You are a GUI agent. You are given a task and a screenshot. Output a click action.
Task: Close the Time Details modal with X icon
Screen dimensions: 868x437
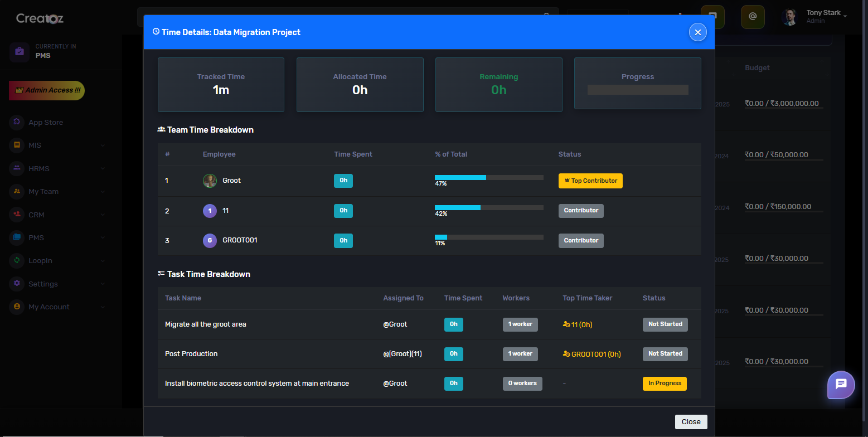(x=697, y=32)
